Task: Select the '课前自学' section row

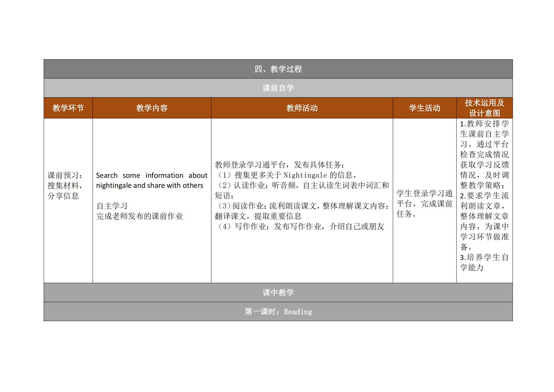Action: [x=278, y=88]
